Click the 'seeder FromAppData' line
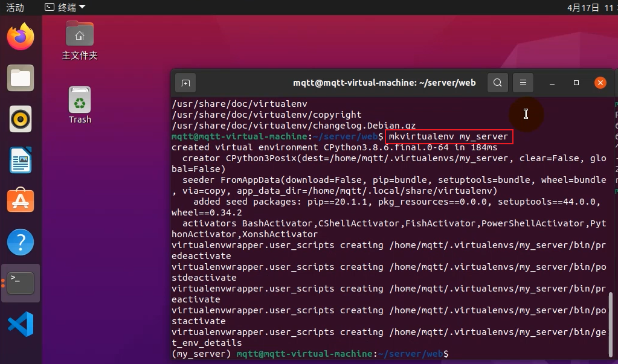Screen dimensions: 618x364 tap(394, 180)
